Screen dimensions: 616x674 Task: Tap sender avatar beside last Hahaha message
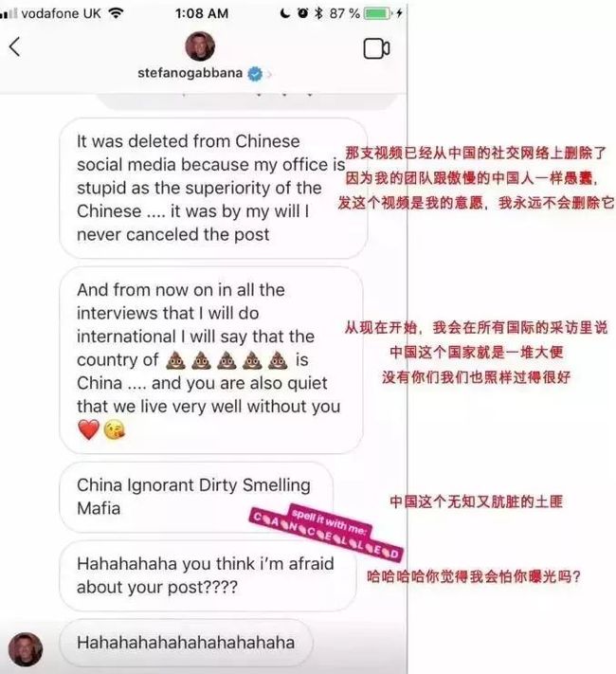coord(26,649)
